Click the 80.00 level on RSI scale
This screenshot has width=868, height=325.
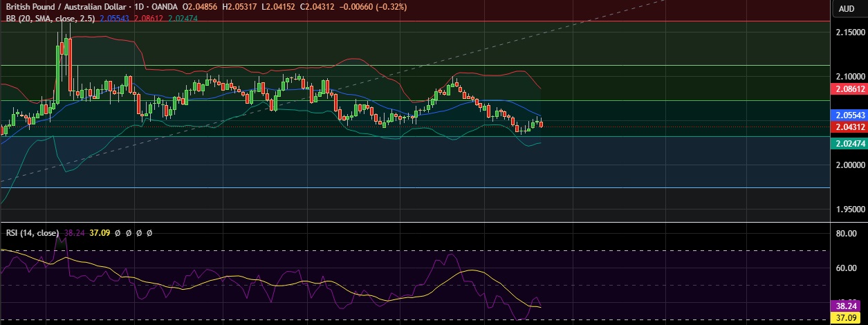click(x=847, y=234)
